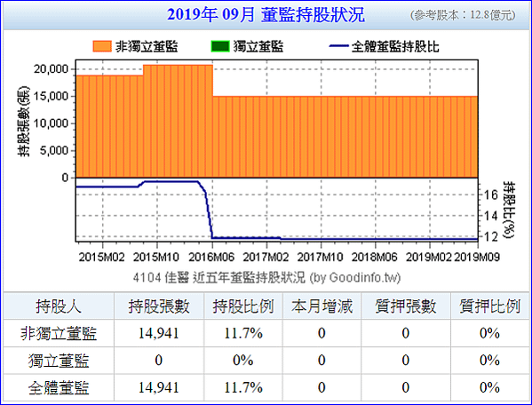The width and height of the screenshot is (532, 405).
Task: Click the blue 全體董監持股比 legend line
Action: [x=338, y=46]
